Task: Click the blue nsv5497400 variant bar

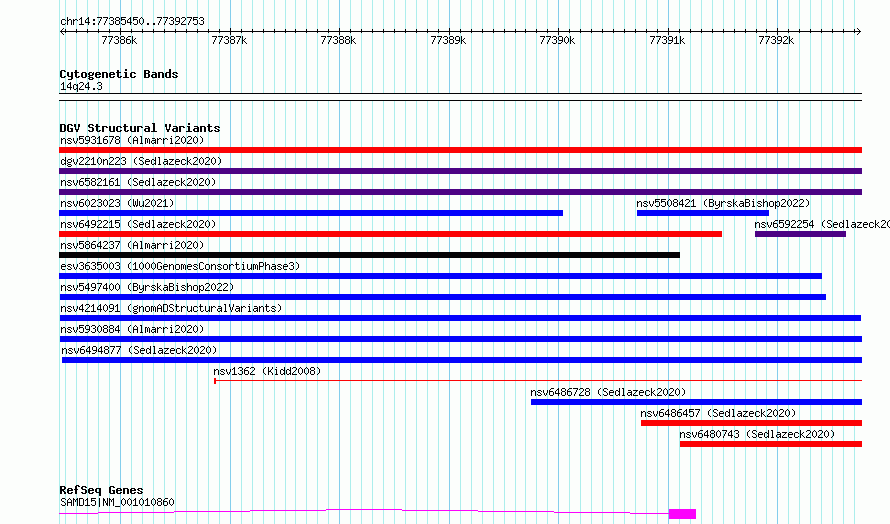Action: (443, 297)
